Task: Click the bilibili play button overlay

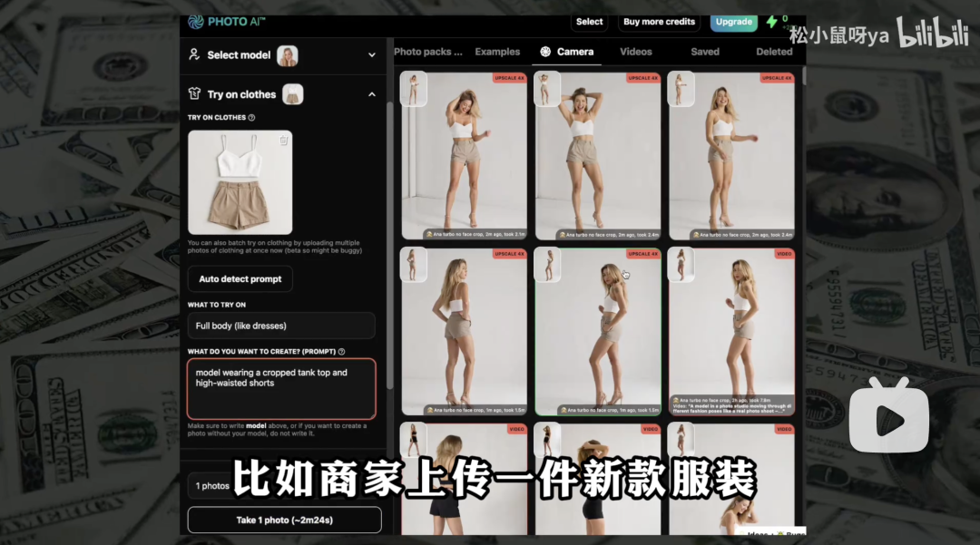Action: tap(889, 416)
